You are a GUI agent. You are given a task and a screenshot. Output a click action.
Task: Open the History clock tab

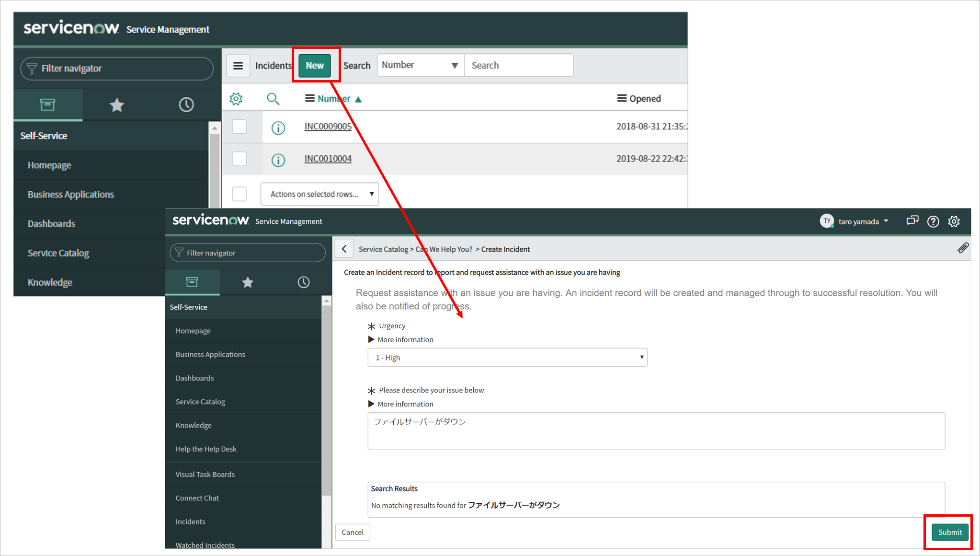[186, 104]
